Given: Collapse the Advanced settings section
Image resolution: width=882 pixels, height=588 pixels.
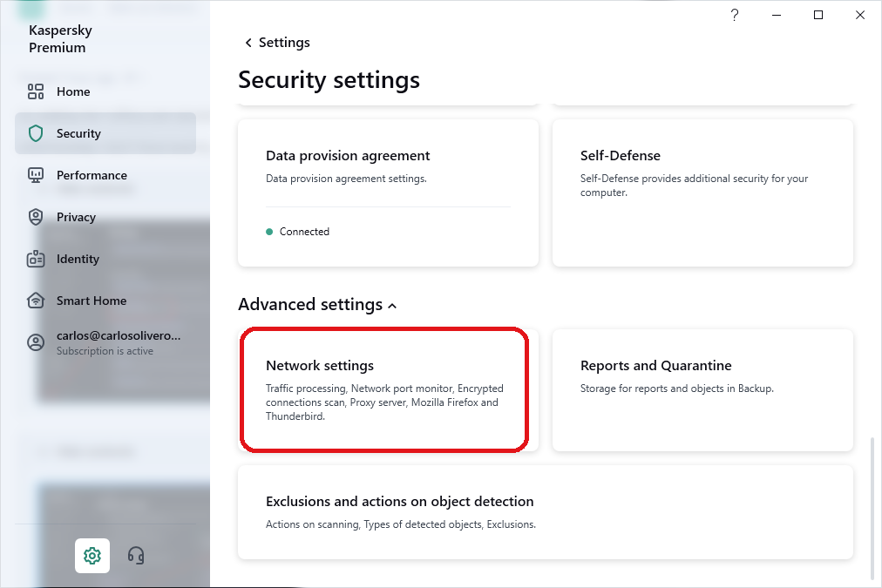Looking at the screenshot, I should pyautogui.click(x=392, y=306).
